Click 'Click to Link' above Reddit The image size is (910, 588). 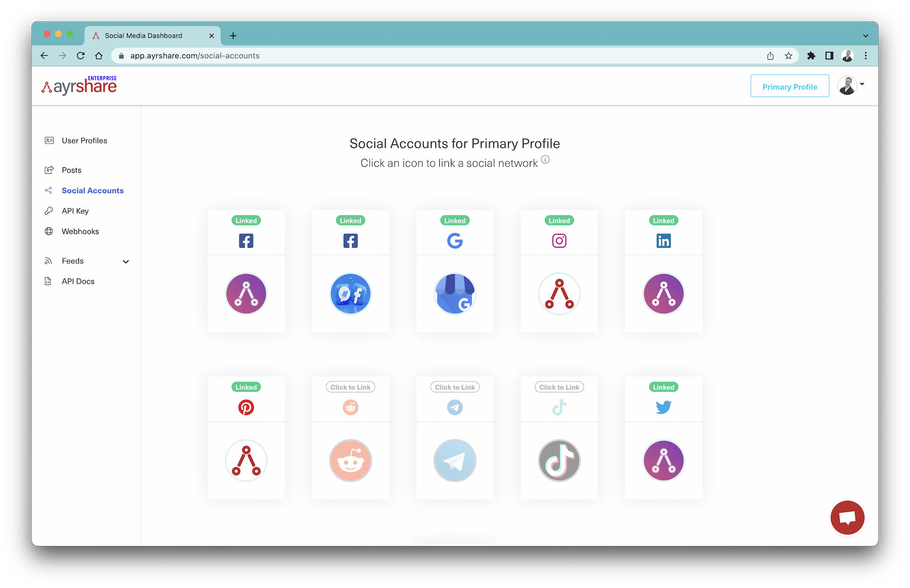click(x=350, y=387)
